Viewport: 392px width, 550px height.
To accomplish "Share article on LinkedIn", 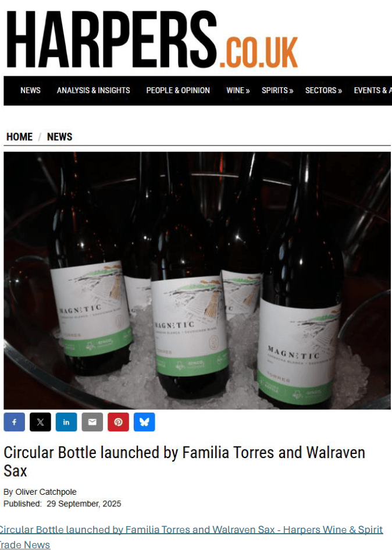I will click(x=66, y=422).
